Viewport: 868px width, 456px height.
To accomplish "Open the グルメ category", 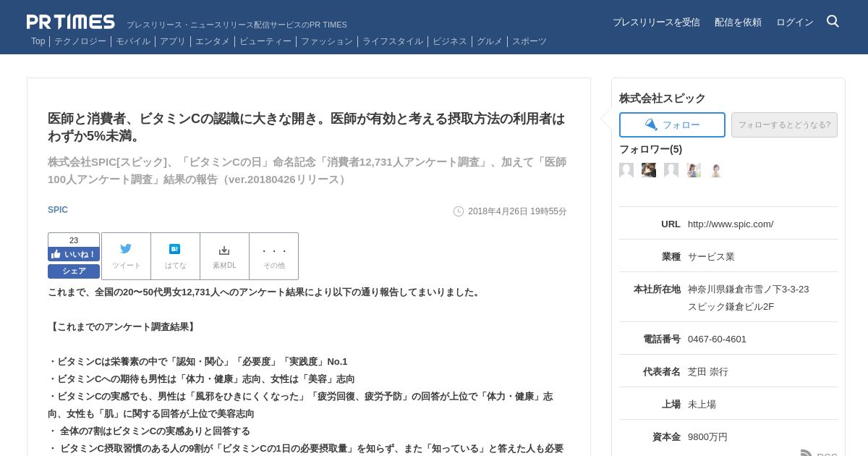I will pos(490,41).
